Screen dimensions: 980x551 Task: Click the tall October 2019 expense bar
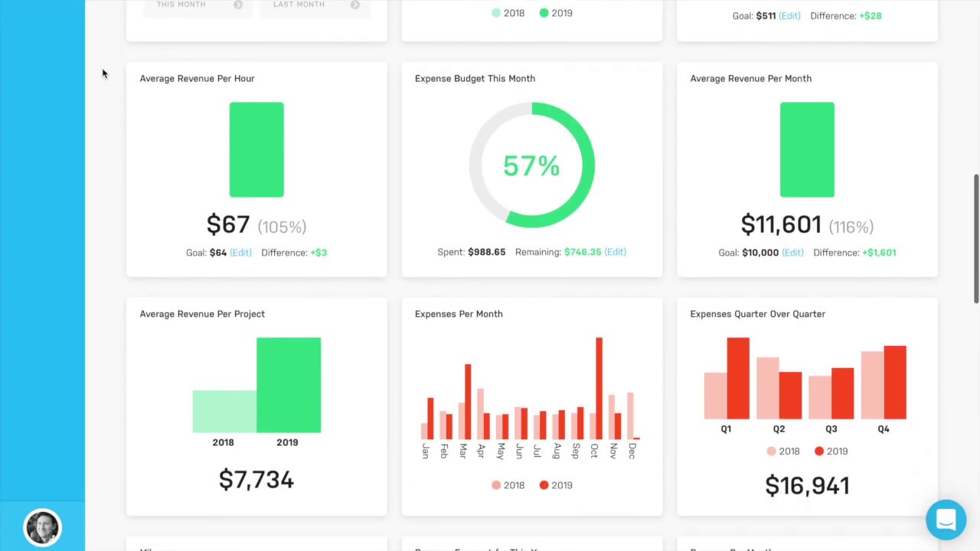(x=599, y=388)
